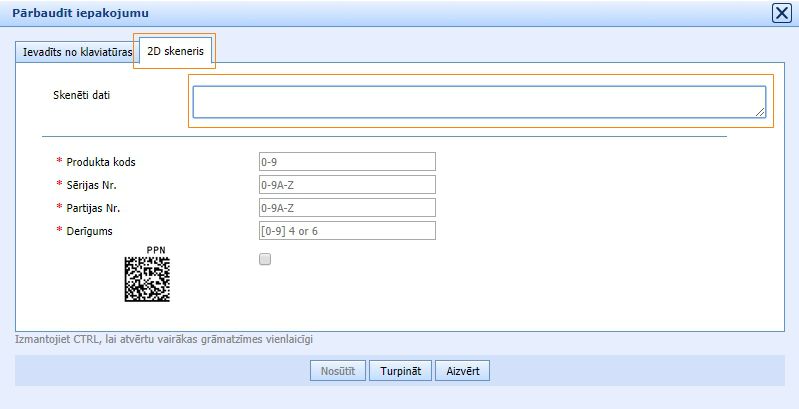Click the Sērijas Nr. label
The width and height of the screenshot is (799, 409).
pos(98,185)
